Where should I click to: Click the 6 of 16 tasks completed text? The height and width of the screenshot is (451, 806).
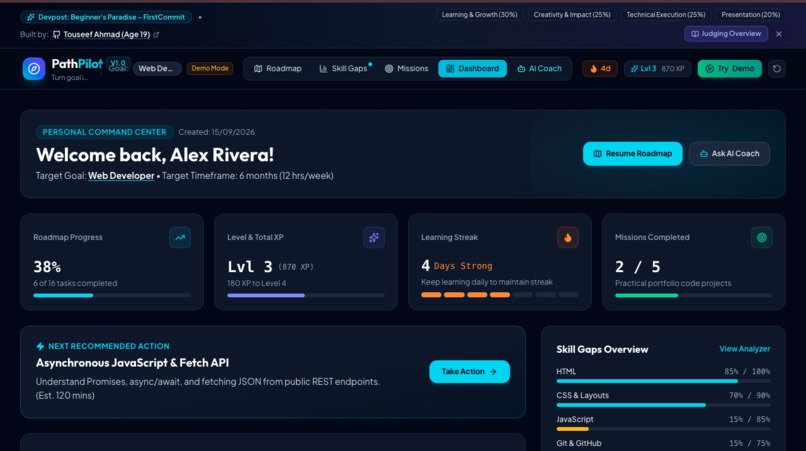(75, 283)
